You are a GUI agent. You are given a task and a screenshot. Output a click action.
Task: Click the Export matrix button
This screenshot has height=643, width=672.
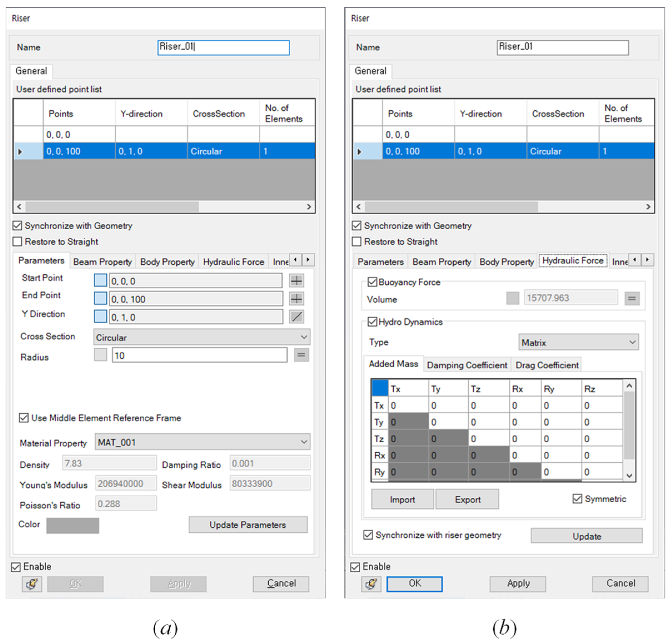(x=467, y=499)
